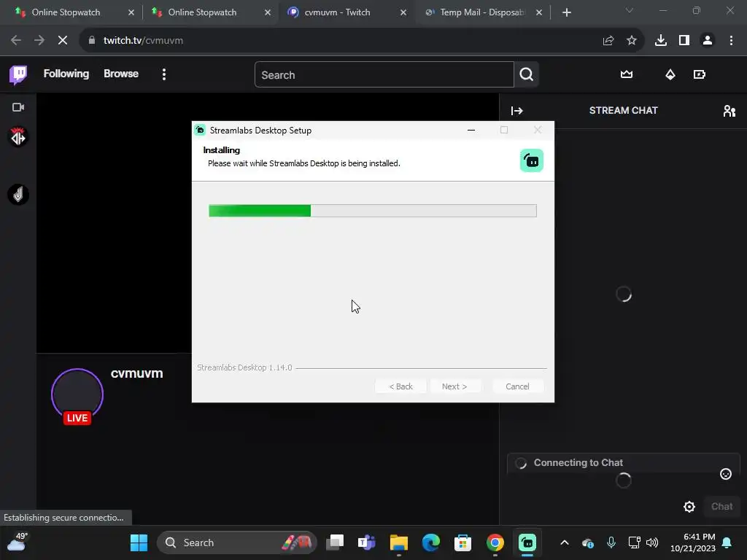Click the installation progress bar
747x560 pixels.
click(x=373, y=211)
